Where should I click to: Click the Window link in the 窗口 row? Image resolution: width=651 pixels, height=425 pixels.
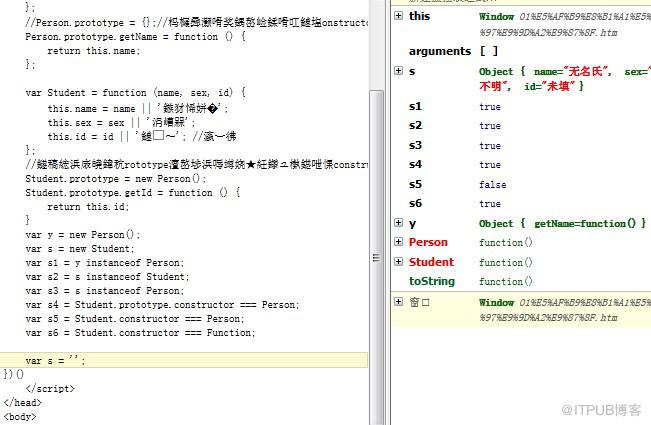(496, 303)
